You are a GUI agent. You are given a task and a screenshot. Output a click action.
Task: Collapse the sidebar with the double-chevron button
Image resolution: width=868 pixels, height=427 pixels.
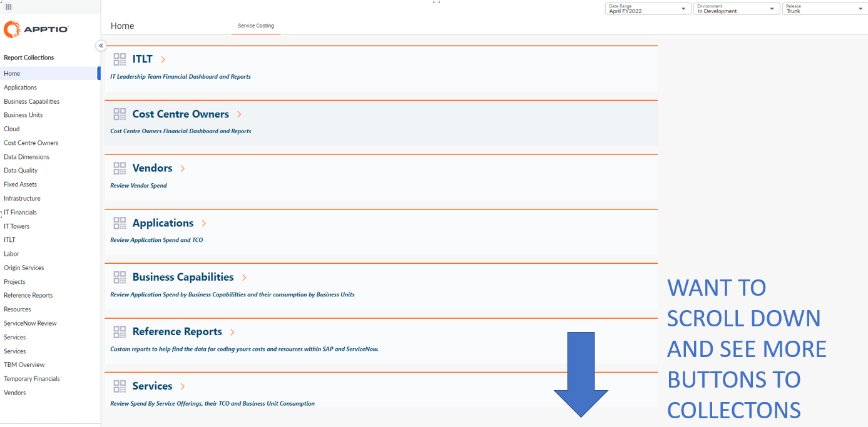(x=101, y=46)
